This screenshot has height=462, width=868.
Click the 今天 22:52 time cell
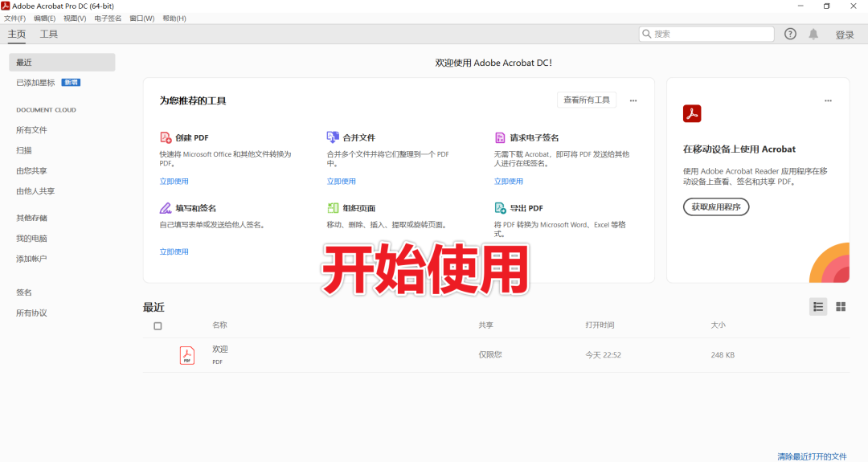pyautogui.click(x=604, y=355)
